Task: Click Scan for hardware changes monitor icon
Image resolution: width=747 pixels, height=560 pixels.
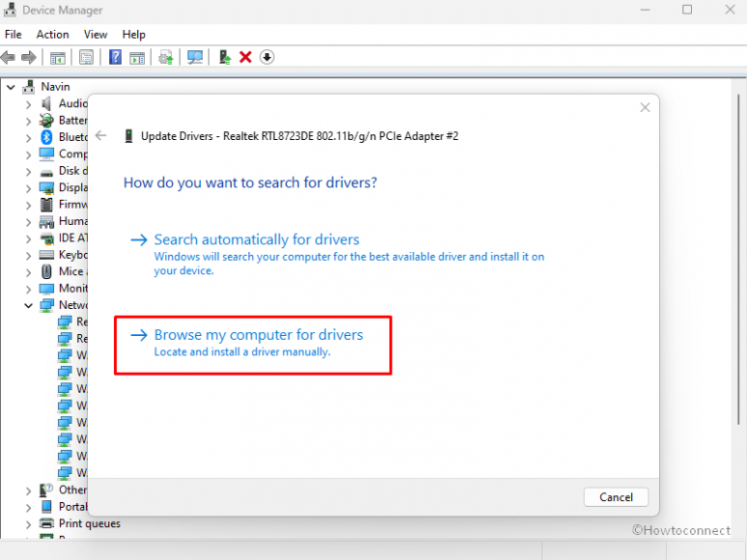Action: (195, 58)
